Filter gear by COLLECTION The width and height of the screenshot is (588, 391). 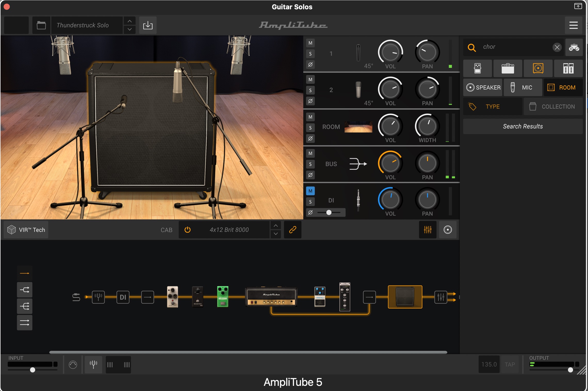coord(553,107)
